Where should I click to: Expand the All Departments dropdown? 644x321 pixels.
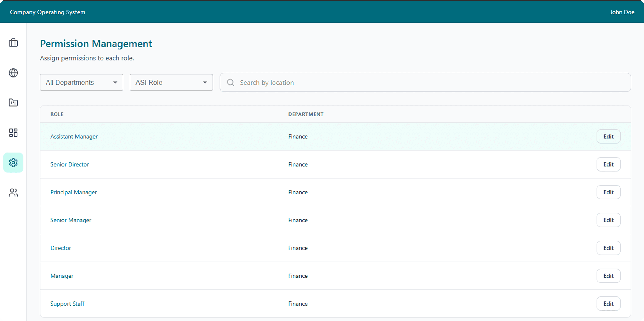click(x=81, y=82)
